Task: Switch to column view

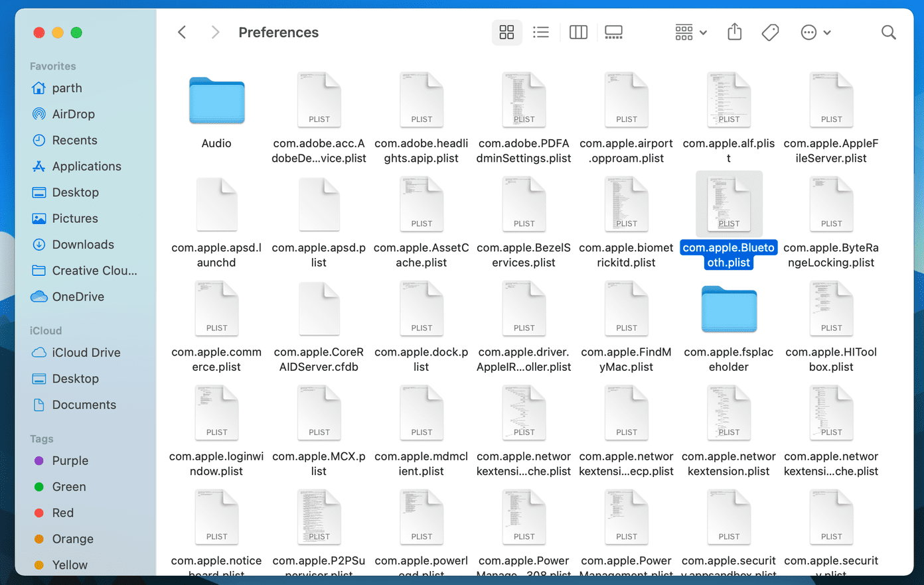Action: [578, 32]
